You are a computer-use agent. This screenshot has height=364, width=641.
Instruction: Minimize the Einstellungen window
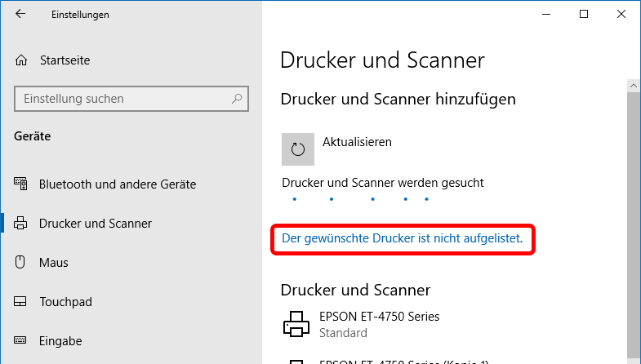point(545,15)
